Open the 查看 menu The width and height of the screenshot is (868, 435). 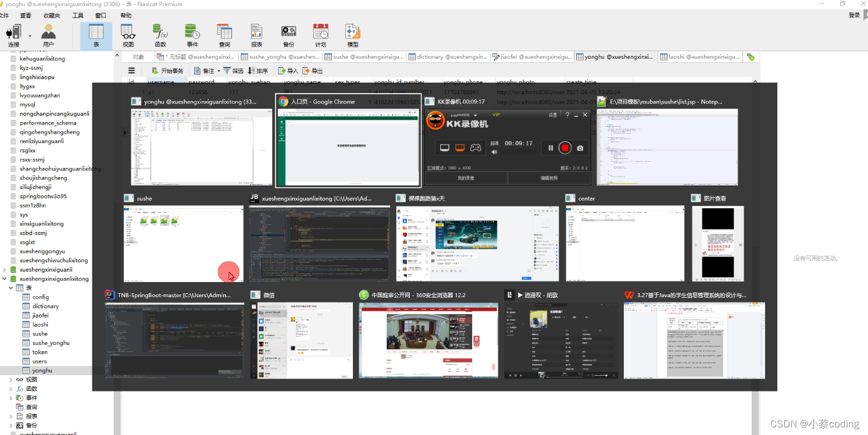coord(26,16)
